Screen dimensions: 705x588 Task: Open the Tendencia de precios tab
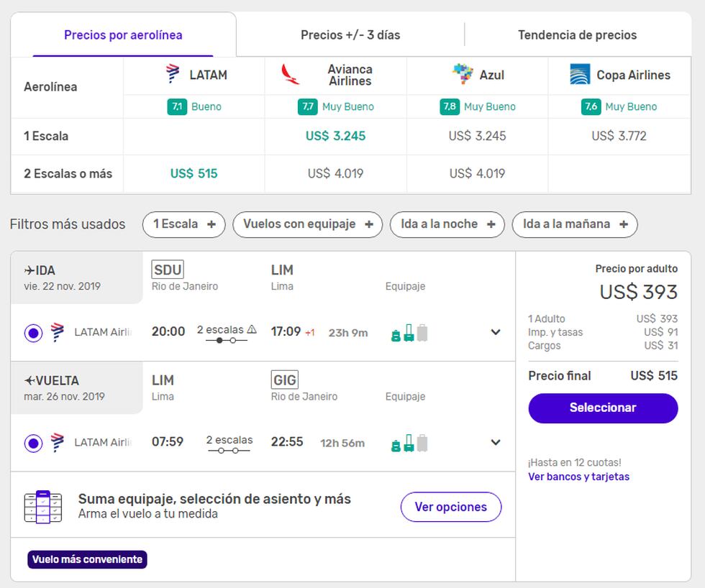coord(577,35)
